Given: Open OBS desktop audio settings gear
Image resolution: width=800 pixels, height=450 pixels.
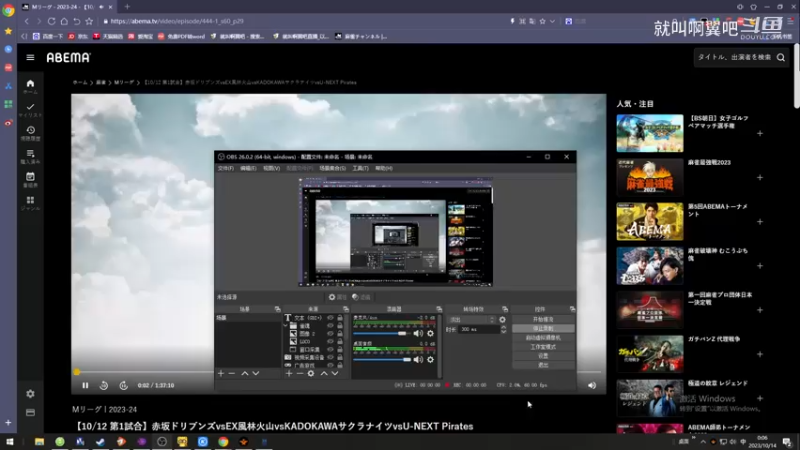Looking at the screenshot, I should click(x=431, y=359).
